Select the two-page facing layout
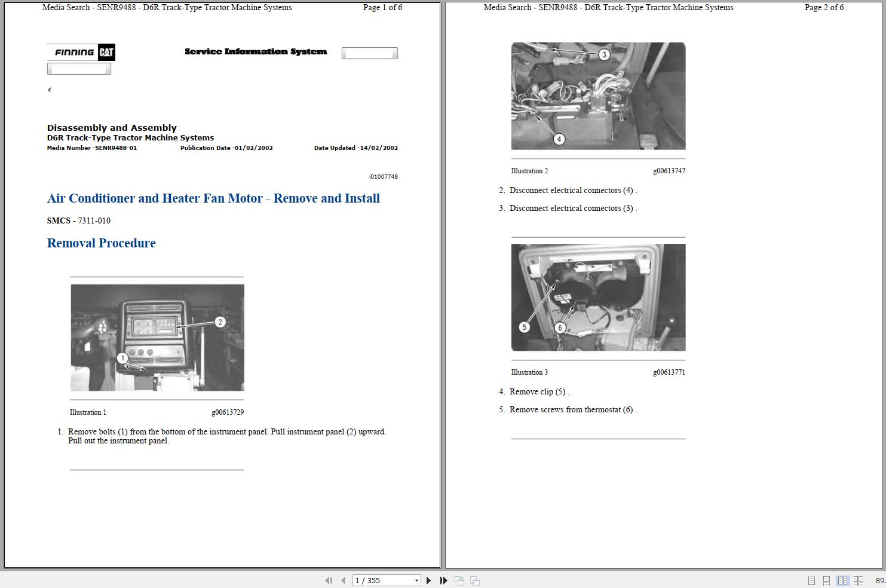The width and height of the screenshot is (886, 588). pos(842,580)
